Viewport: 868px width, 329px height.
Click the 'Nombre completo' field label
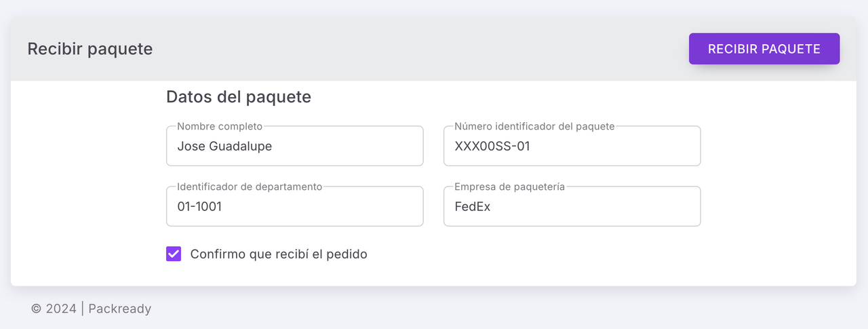tap(220, 126)
